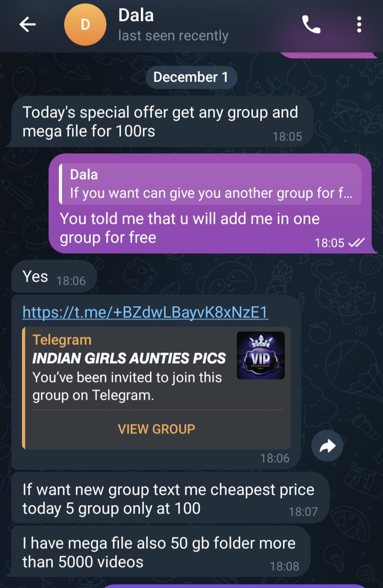This screenshot has width=383, height=588.
Task: Tap the December 1 date badge
Action: click(191, 77)
